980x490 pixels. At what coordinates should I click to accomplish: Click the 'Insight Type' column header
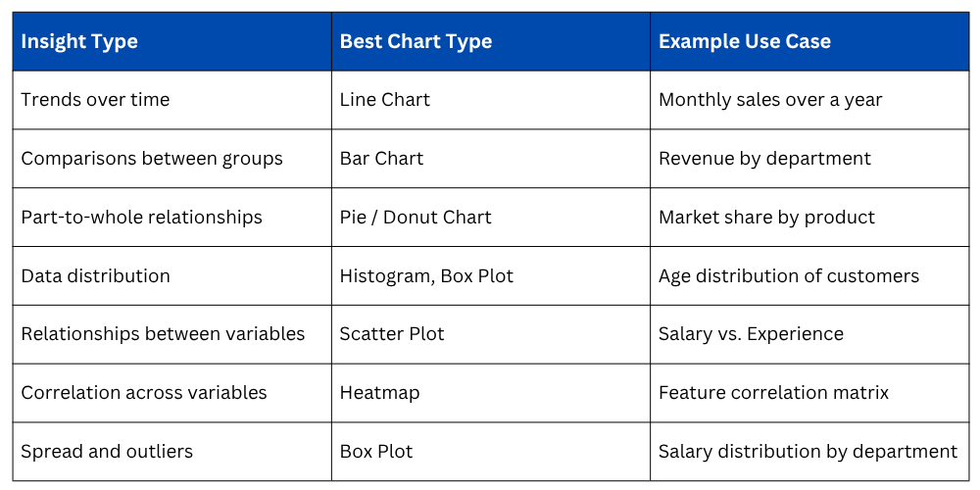(x=79, y=42)
